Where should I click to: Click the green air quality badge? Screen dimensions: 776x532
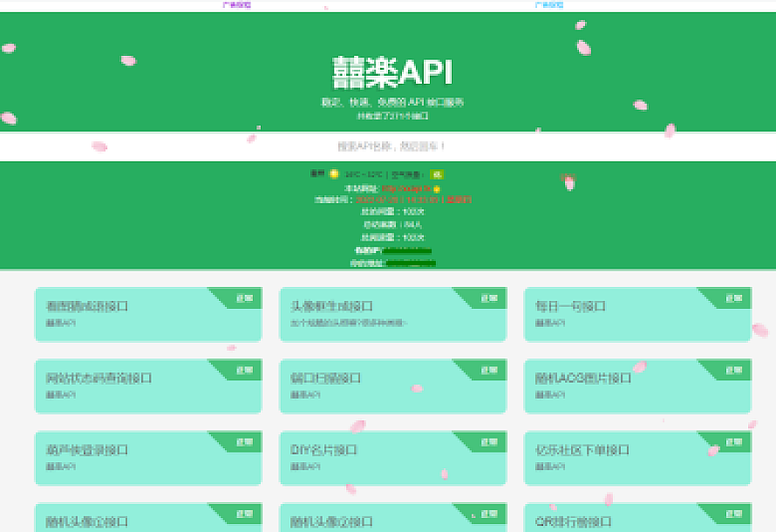437,174
